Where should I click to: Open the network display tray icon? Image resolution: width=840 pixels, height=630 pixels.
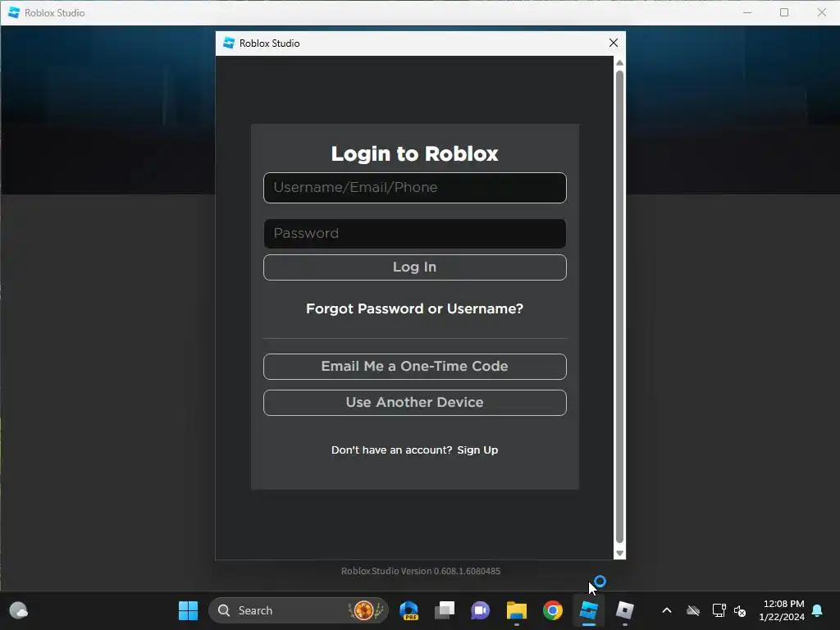pos(719,610)
